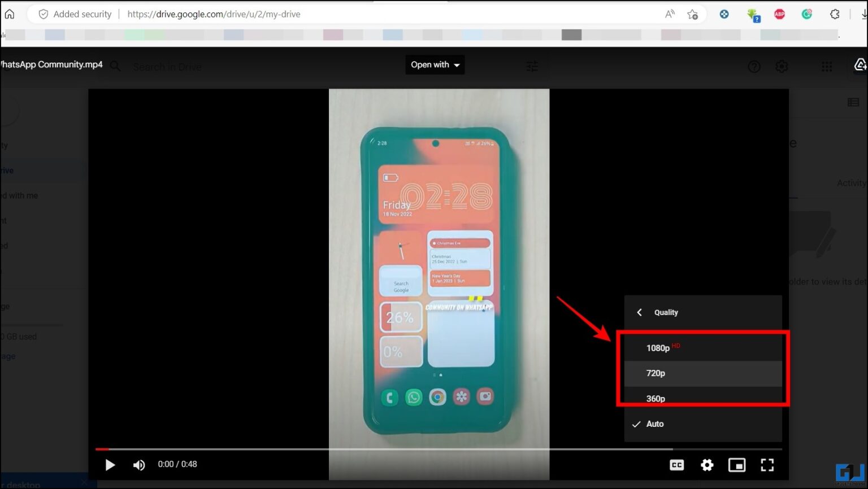Mute the video with the speaker icon
This screenshot has width=868, height=489.
(139, 465)
